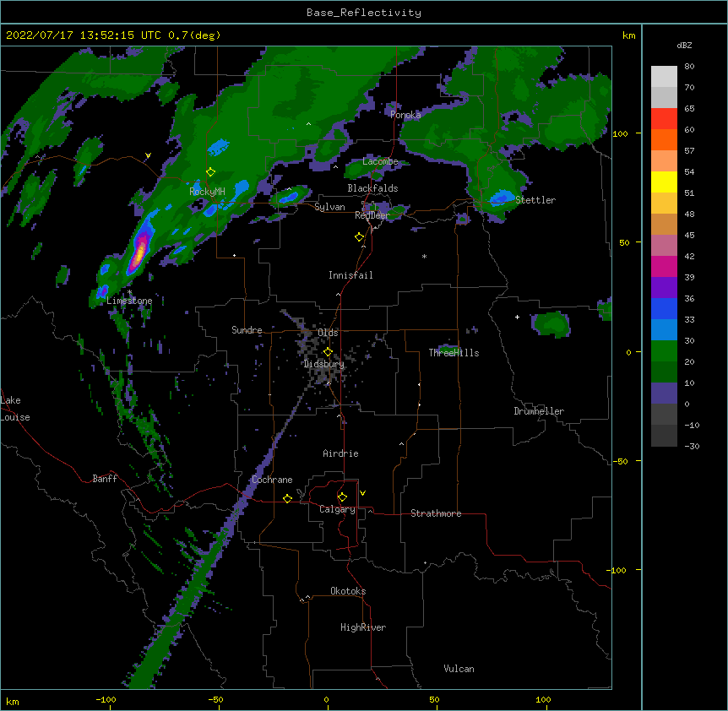Click the 80 dBZ light gray legend swatch
Viewport: 728px width, 711px height.
(664, 76)
